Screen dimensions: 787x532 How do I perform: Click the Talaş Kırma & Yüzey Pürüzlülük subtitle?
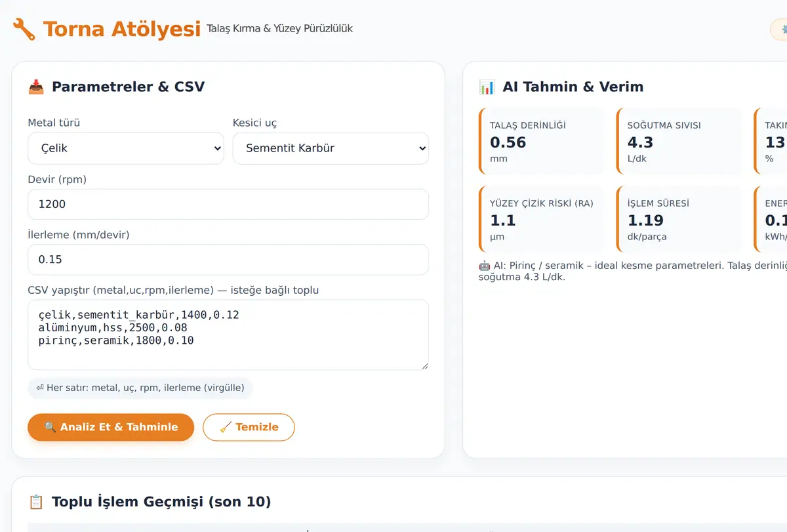click(x=279, y=29)
